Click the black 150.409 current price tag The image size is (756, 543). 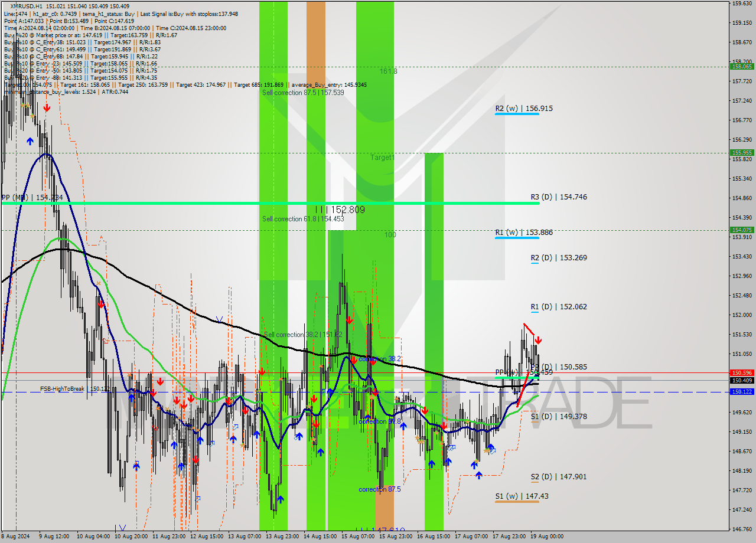[x=742, y=381]
